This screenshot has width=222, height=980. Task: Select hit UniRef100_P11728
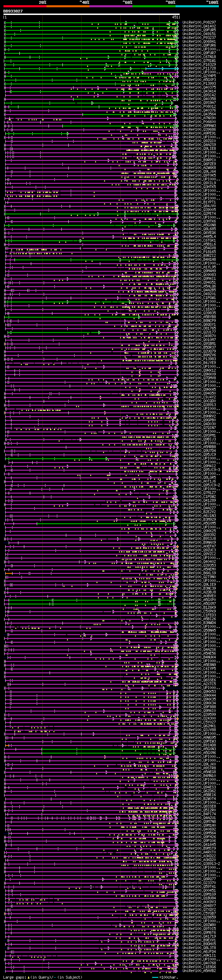point(199,68)
